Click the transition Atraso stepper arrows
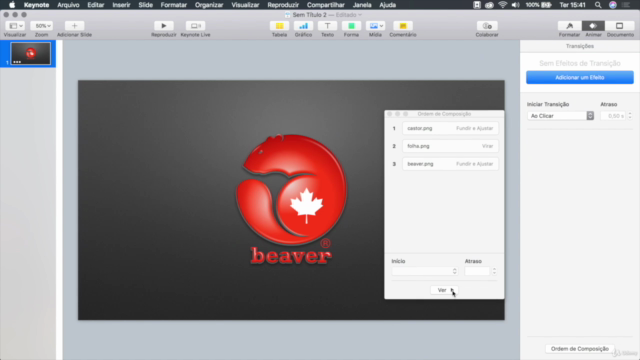Viewport: 640px width, 360px height. coord(630,116)
